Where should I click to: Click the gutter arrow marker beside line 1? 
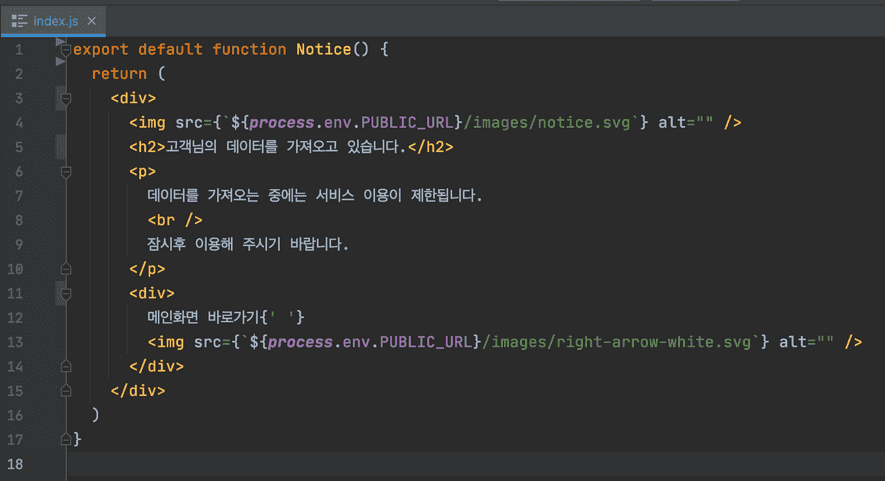pyautogui.click(x=60, y=42)
